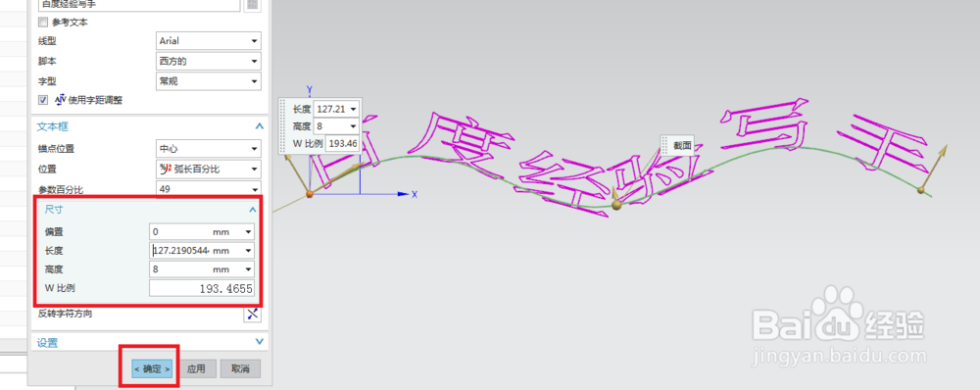Click the 截面 label on the canvas
This screenshot has width=980, height=390.
pyautogui.click(x=682, y=146)
